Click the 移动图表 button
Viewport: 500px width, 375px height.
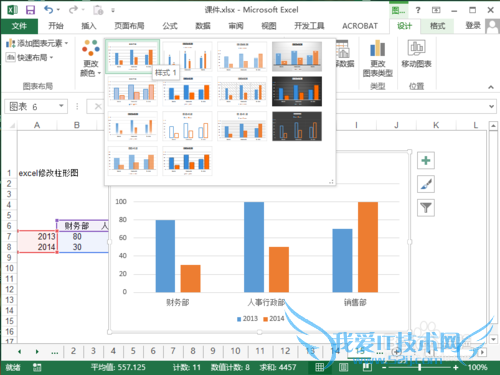click(416, 55)
